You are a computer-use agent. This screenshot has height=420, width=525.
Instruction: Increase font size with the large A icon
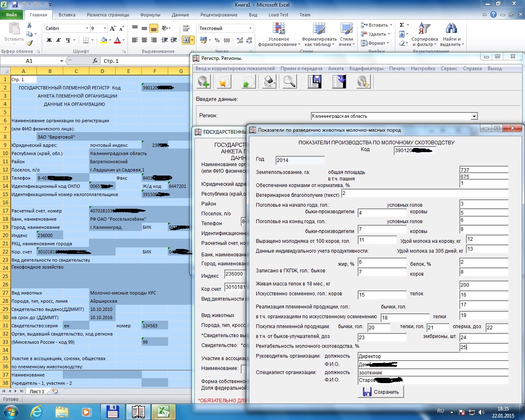[x=113, y=28]
